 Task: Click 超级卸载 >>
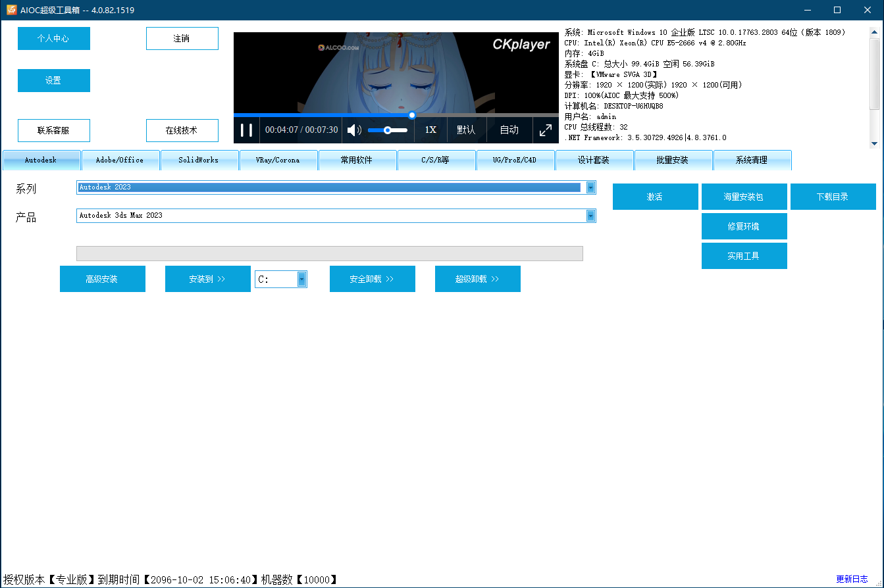477,279
